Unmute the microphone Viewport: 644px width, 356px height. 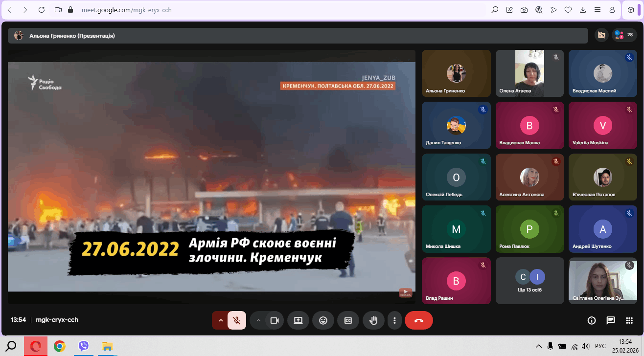point(237,320)
